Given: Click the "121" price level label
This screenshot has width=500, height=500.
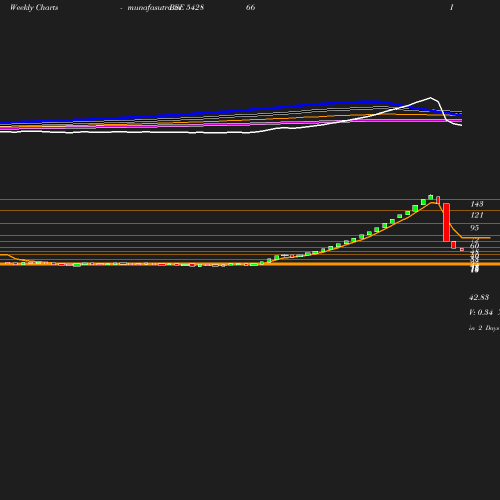Looking at the screenshot, I should pyautogui.click(x=477, y=215).
